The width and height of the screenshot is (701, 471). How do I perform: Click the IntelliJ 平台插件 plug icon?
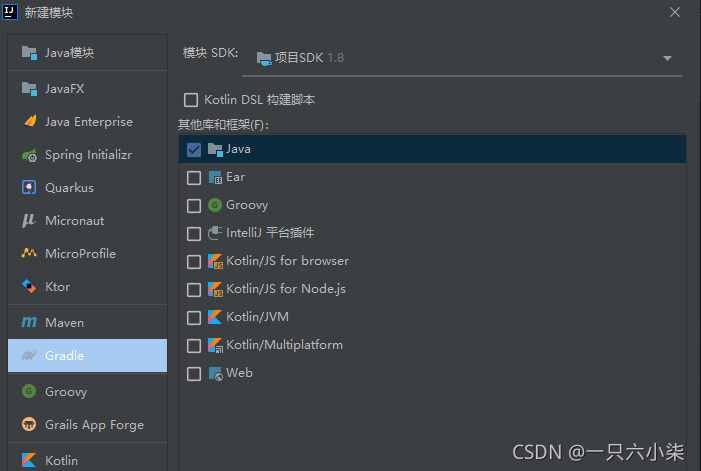click(x=215, y=233)
